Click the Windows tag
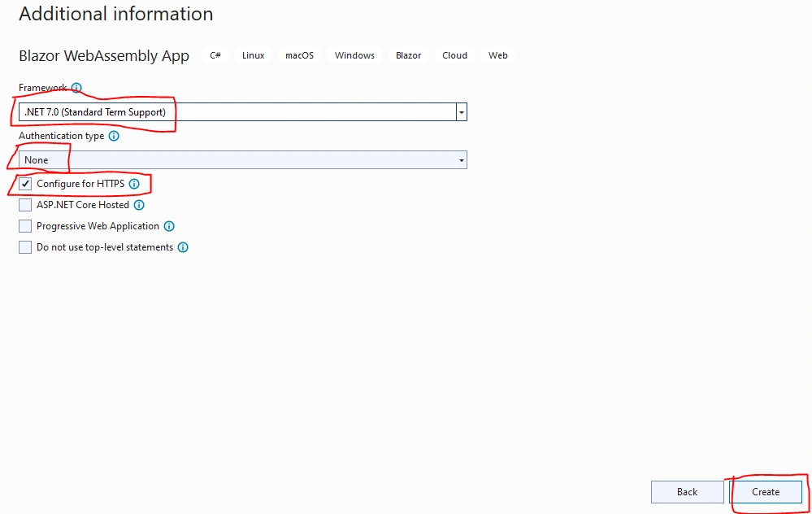812x514 pixels. pyautogui.click(x=354, y=55)
